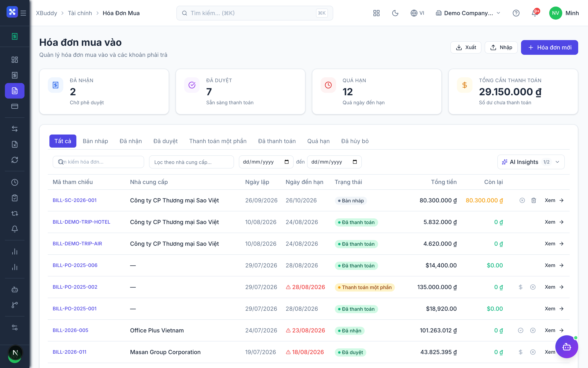Open the sidebar refresh sync icon
588x368 pixels.
(x=14, y=160)
